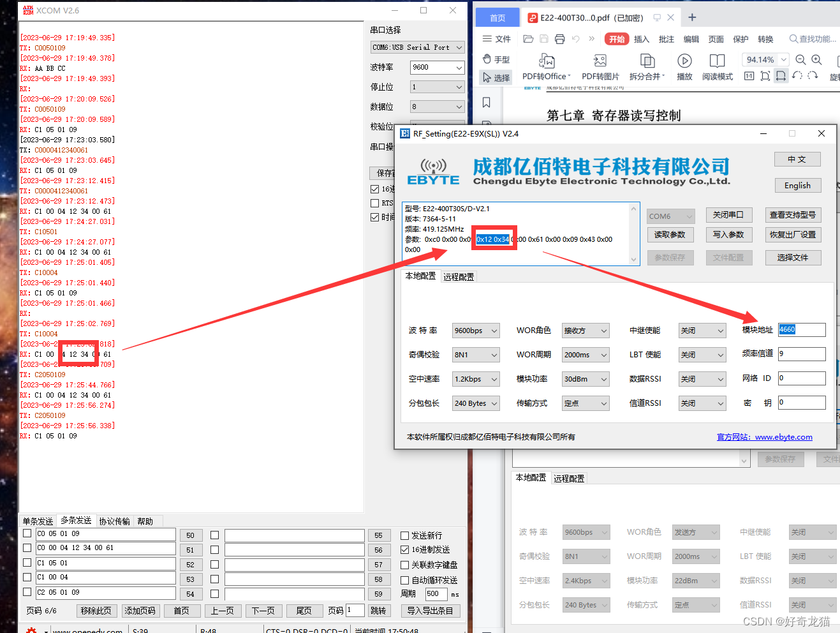
Task: Enable 自动循环发送 auto loop send
Action: point(404,580)
